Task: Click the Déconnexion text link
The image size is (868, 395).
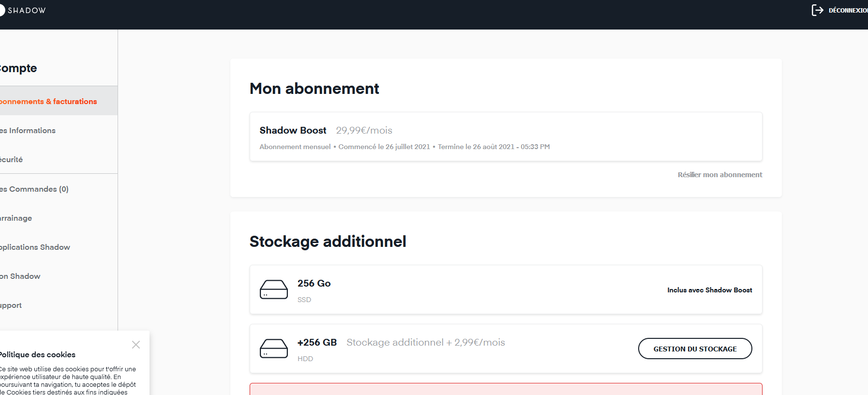Action: pyautogui.click(x=847, y=10)
